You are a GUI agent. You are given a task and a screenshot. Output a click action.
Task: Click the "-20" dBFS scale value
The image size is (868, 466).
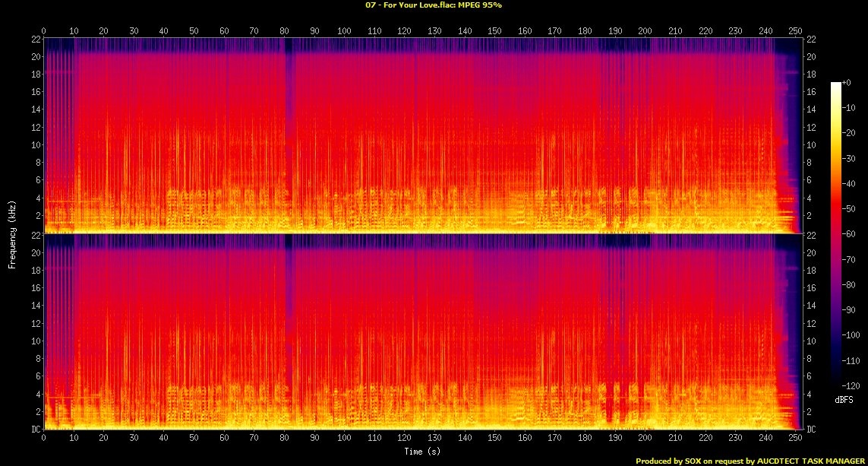pyautogui.click(x=848, y=133)
